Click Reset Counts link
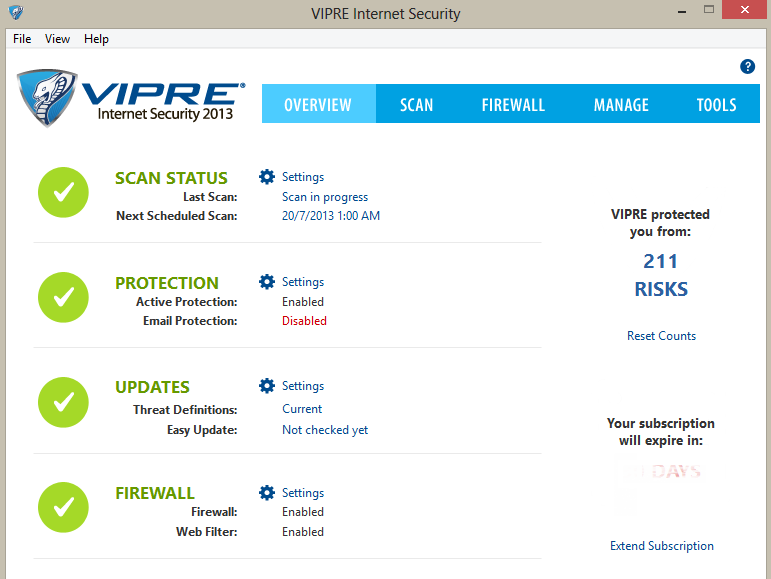Image resolution: width=771 pixels, height=579 pixels. [661, 336]
